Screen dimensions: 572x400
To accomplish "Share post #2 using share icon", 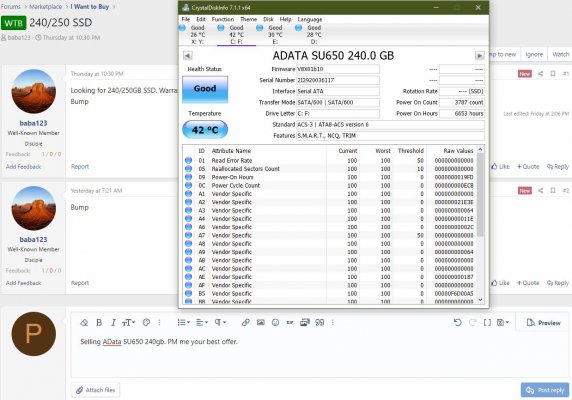I will [x=540, y=190].
